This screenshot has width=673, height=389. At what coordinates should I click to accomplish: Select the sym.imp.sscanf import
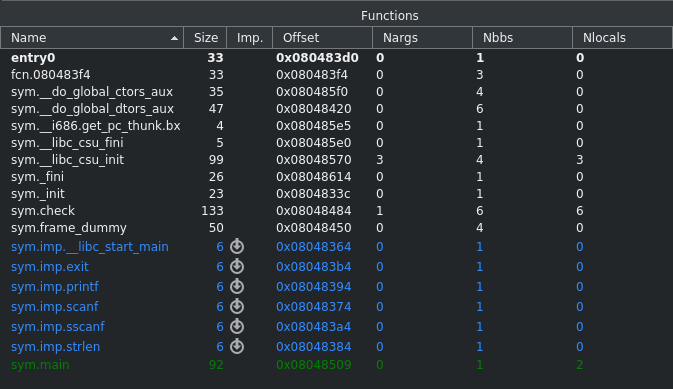[58, 326]
